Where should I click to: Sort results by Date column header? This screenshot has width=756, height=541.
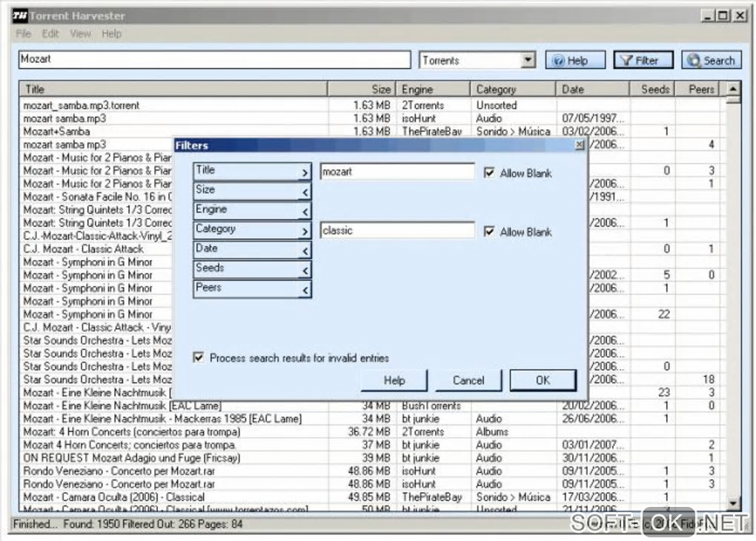click(592, 89)
